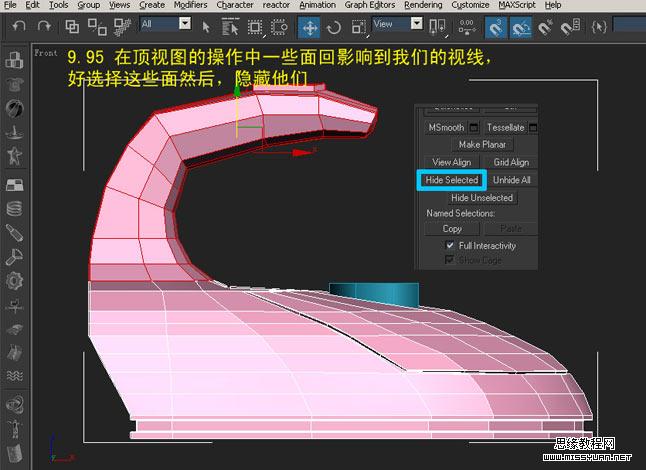The image size is (646, 470).
Task: Click the Undo arrow icon
Action: pyautogui.click(x=19, y=27)
